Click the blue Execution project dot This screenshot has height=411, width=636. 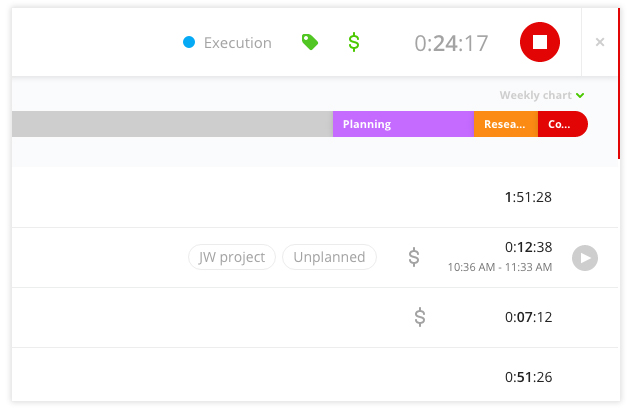(x=189, y=43)
